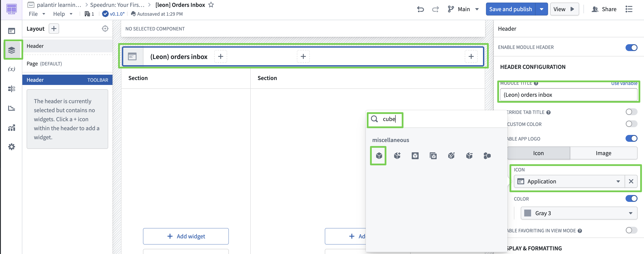Clear the Application icon selection with X
644x254 pixels.
tap(631, 181)
